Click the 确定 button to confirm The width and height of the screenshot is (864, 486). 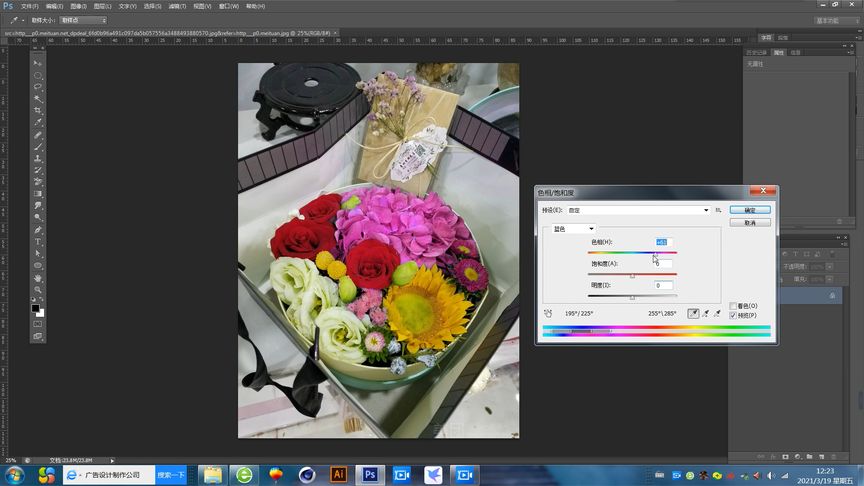coord(749,210)
